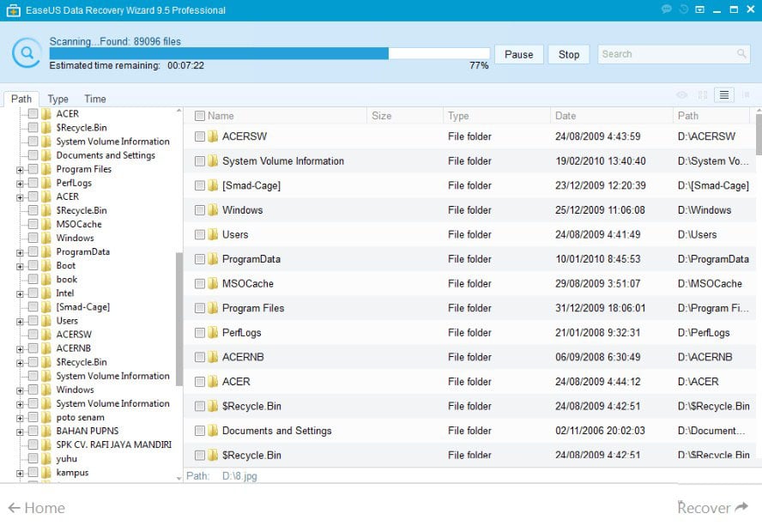Tick checkbox for Documents and Settings in file list

[199, 431]
